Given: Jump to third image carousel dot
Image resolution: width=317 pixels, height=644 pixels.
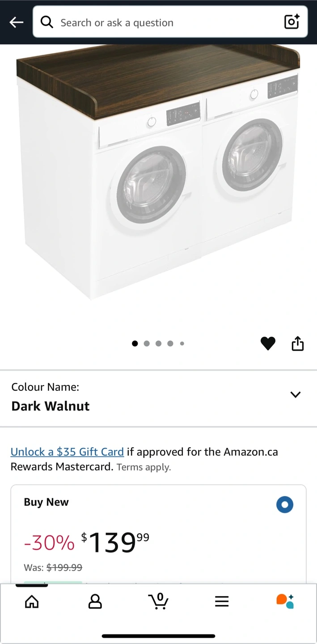Looking at the screenshot, I should point(158,343).
